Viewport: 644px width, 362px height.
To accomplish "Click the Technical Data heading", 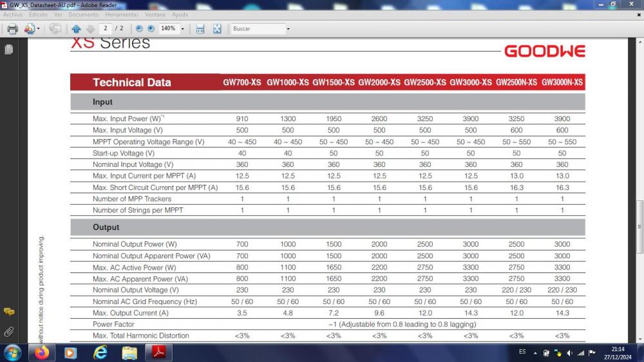I will coord(132,82).
